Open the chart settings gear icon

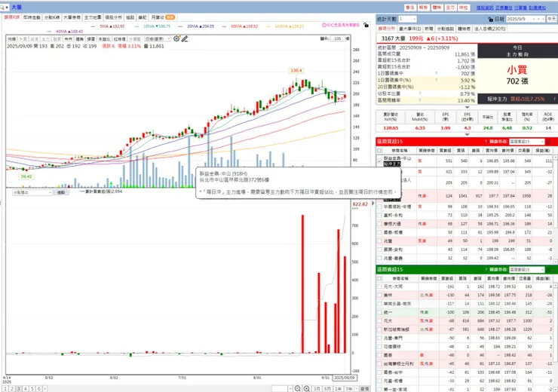(176, 38)
